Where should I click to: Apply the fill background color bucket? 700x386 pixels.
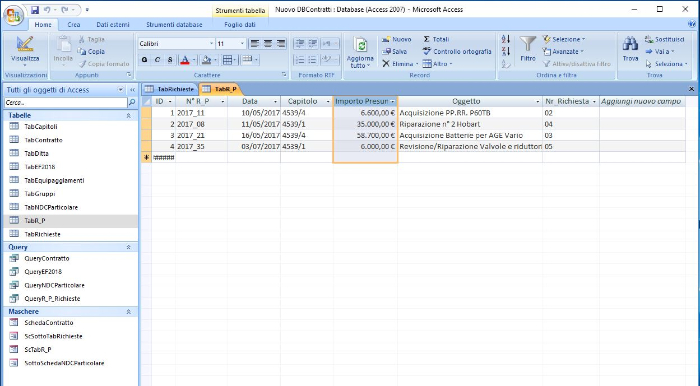206,59
